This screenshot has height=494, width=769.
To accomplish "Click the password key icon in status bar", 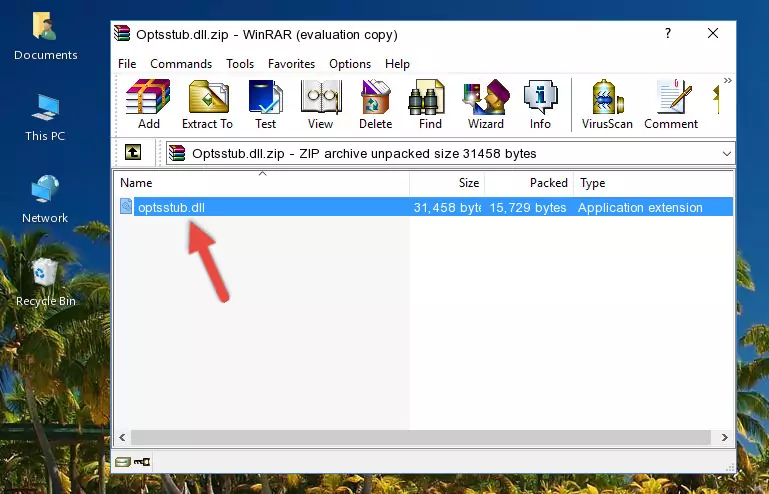I will click(x=142, y=462).
